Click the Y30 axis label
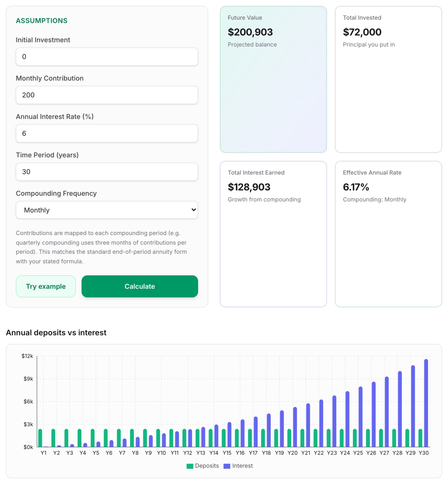 pyautogui.click(x=423, y=453)
